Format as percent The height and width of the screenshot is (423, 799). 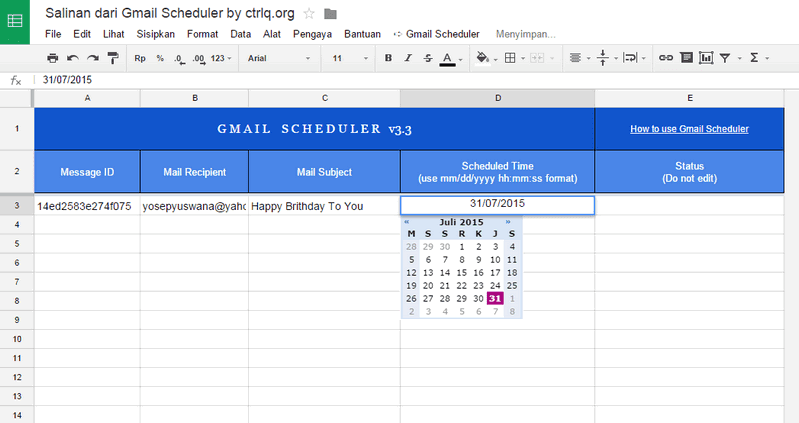[x=160, y=58]
